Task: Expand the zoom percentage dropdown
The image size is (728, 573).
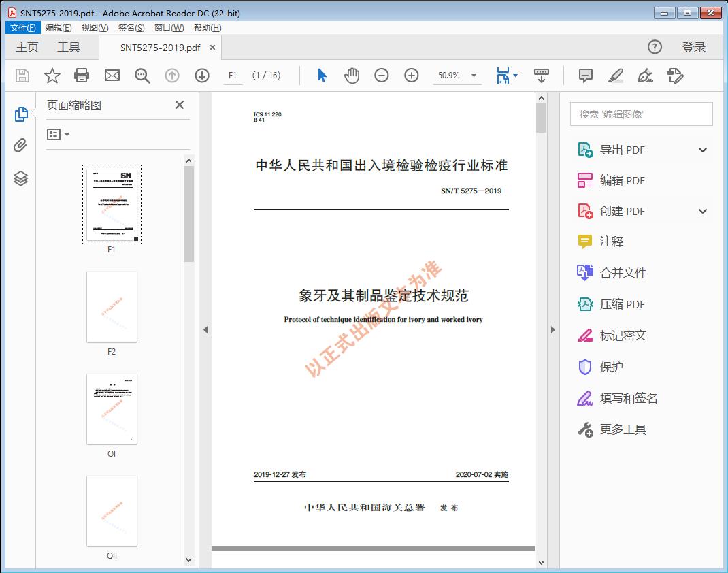Action: tap(474, 76)
